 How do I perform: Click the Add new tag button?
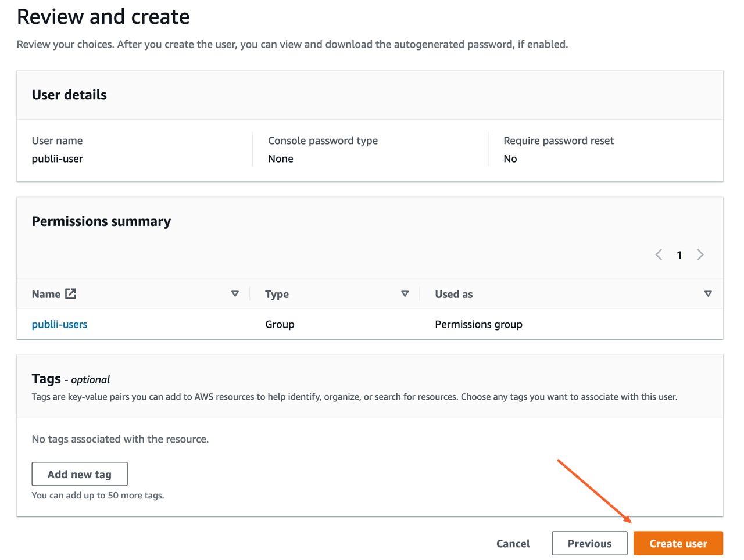[79, 473]
